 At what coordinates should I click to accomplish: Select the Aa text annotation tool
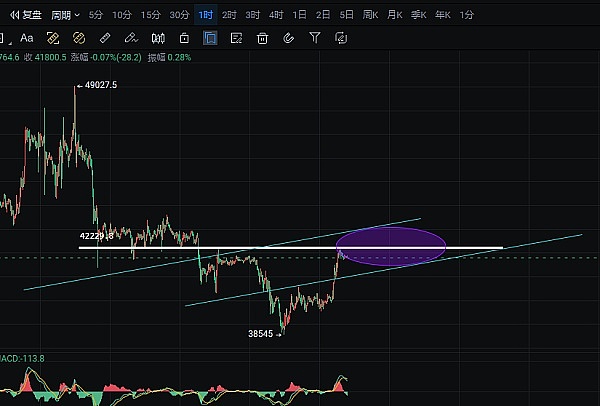pos(26,38)
